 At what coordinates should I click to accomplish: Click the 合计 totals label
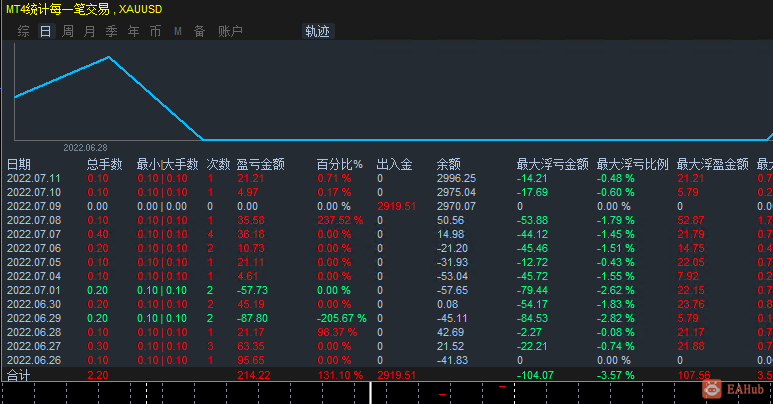[x=19, y=375]
